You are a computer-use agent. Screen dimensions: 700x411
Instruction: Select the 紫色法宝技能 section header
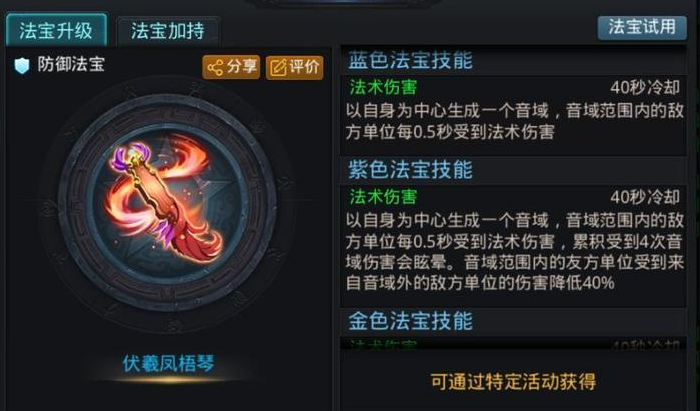[x=410, y=170]
